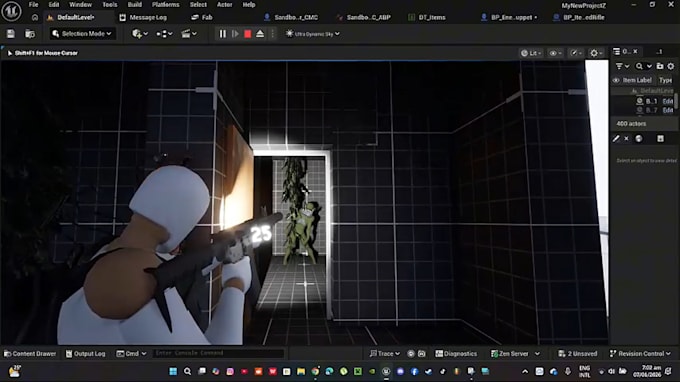Image resolution: width=680 pixels, height=382 pixels.
Task: Open the Platforms menu
Action: 166,5
